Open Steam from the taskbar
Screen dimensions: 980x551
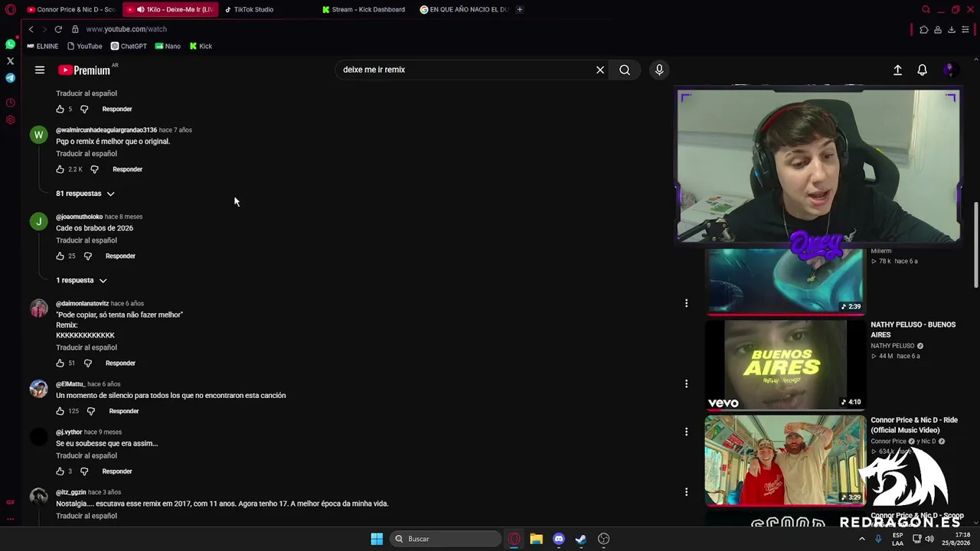tap(581, 539)
